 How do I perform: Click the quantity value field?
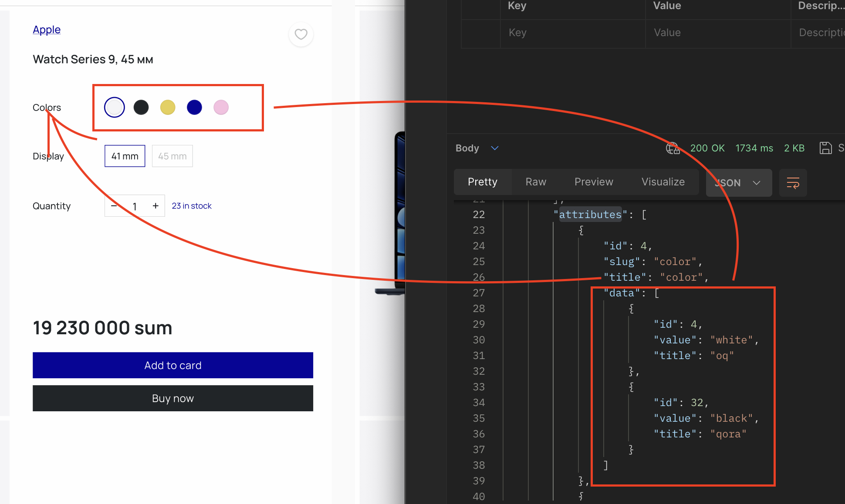pyautogui.click(x=135, y=206)
